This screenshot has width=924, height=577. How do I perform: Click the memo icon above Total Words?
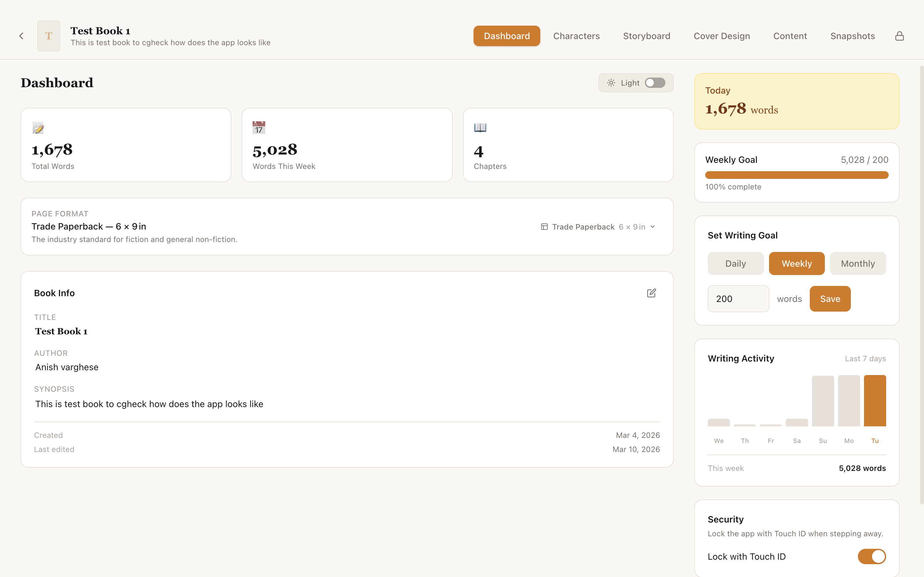click(38, 128)
